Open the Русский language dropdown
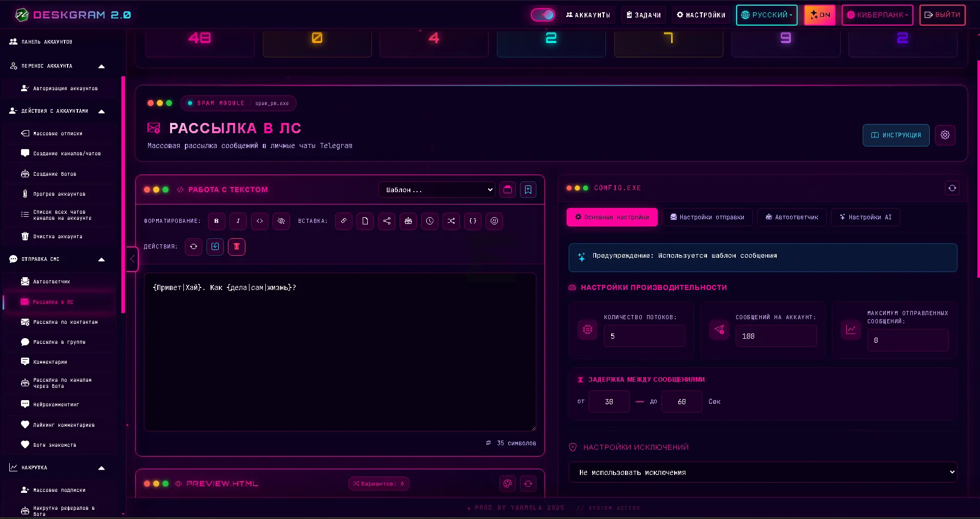This screenshot has height=519, width=980. click(767, 15)
